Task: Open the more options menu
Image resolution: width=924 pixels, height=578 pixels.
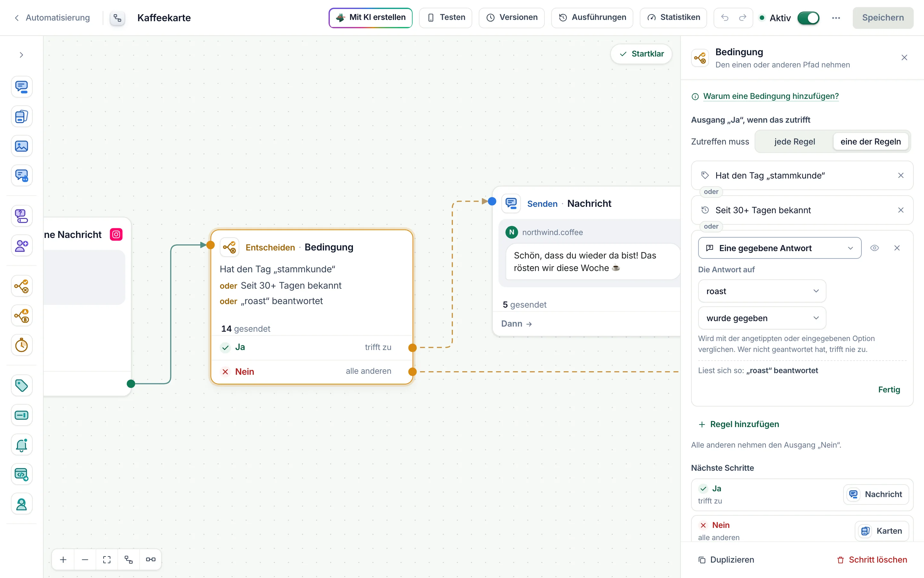Action: tap(836, 18)
